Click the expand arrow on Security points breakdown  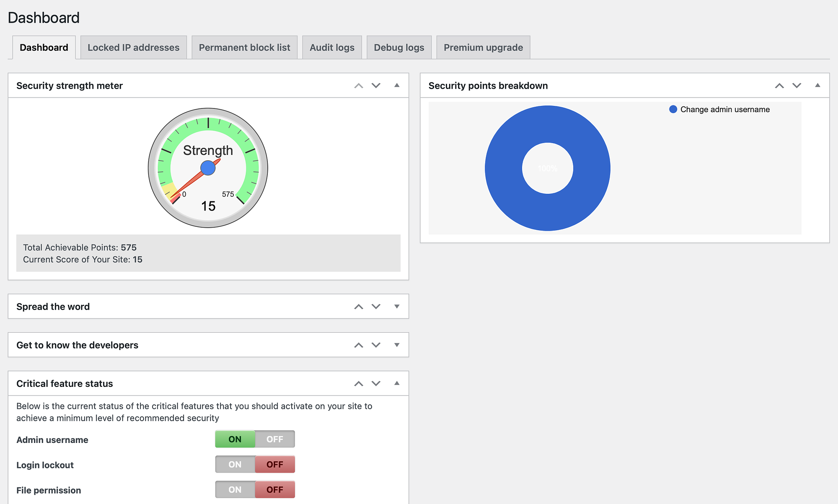click(817, 85)
